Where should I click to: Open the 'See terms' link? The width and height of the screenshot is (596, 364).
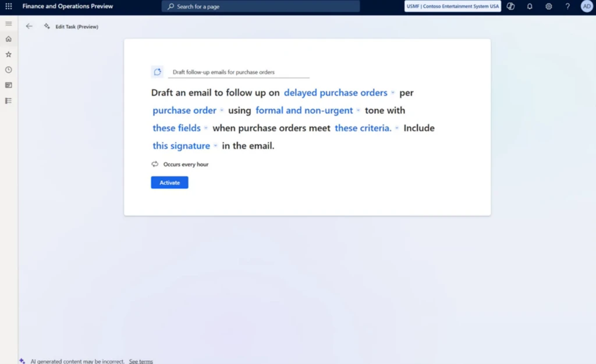pyautogui.click(x=141, y=361)
